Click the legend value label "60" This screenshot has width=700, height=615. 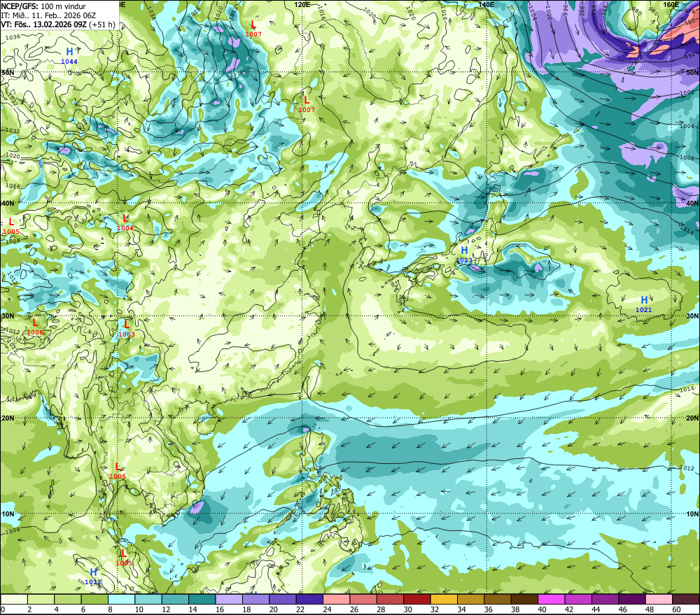click(x=676, y=609)
